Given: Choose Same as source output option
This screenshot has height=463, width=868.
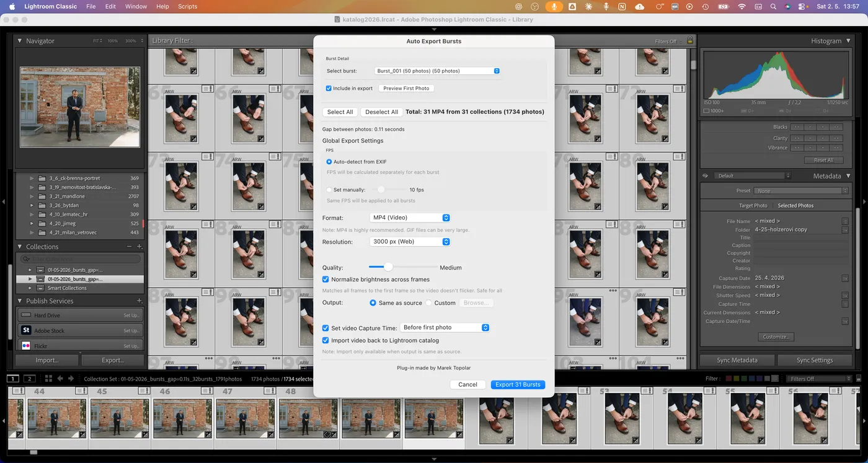Looking at the screenshot, I should (x=373, y=303).
